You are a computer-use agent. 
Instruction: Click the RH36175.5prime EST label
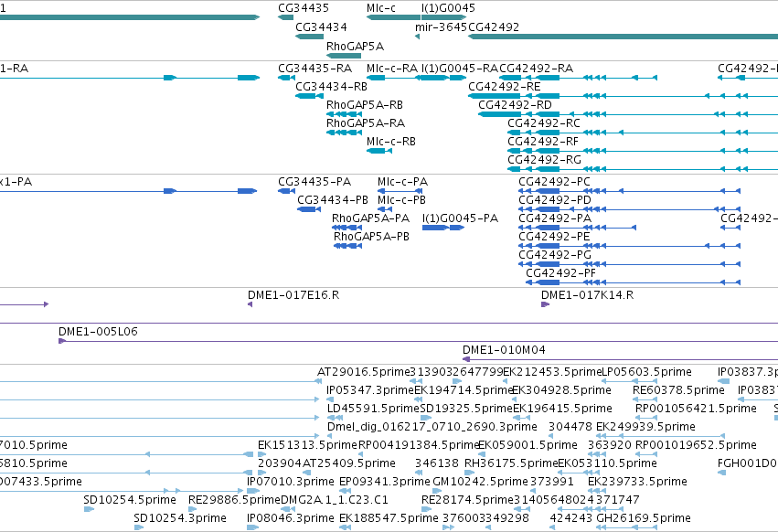click(x=511, y=463)
